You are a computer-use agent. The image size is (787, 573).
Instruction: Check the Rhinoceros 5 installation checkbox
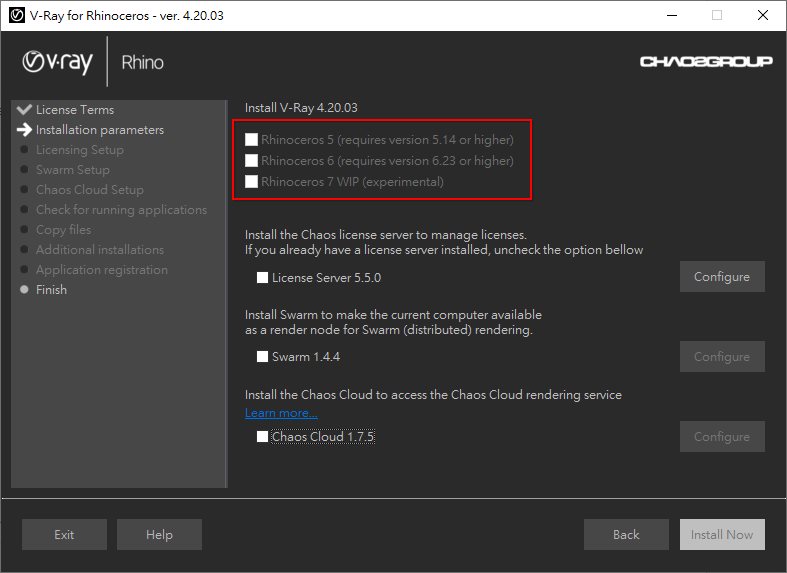point(251,139)
